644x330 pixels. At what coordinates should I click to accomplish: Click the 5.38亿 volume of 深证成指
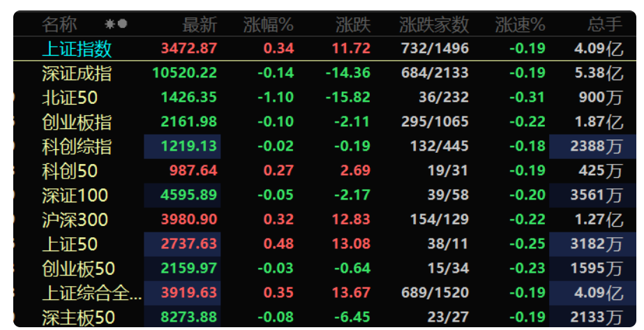(x=599, y=73)
